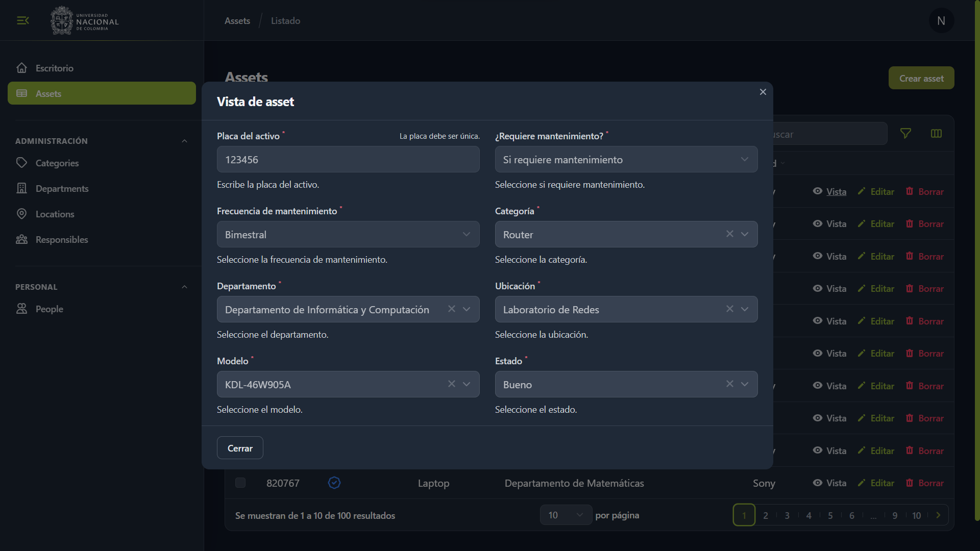Click the Escritorio home icon
Viewport: 980px width, 551px height.
click(x=21, y=68)
